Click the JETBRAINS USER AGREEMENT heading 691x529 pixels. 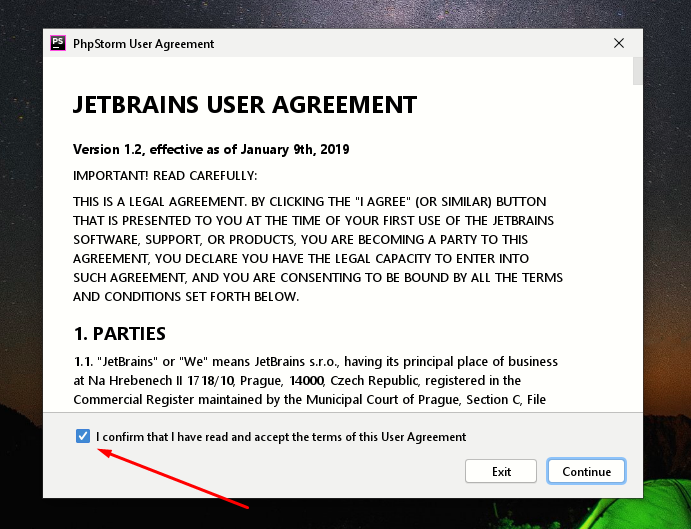[245, 105]
